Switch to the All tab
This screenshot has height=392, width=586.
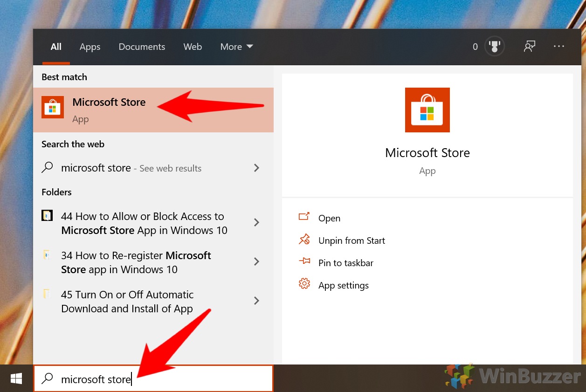coord(56,47)
